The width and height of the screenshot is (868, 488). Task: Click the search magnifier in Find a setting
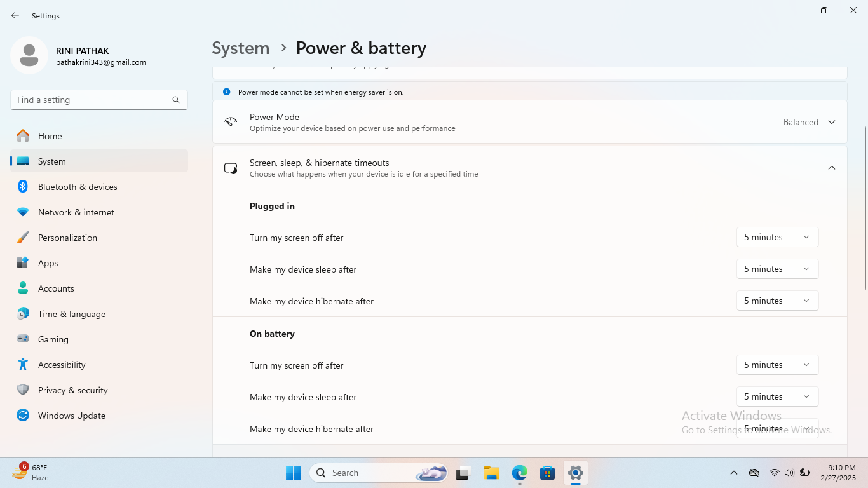[176, 100]
